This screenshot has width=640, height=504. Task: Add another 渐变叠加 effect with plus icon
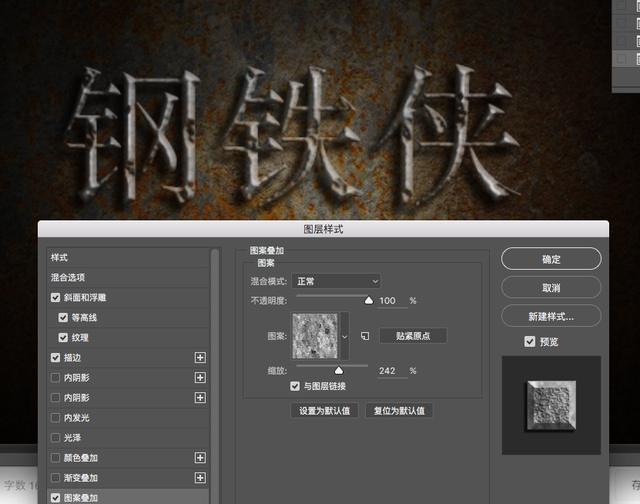coord(200,478)
